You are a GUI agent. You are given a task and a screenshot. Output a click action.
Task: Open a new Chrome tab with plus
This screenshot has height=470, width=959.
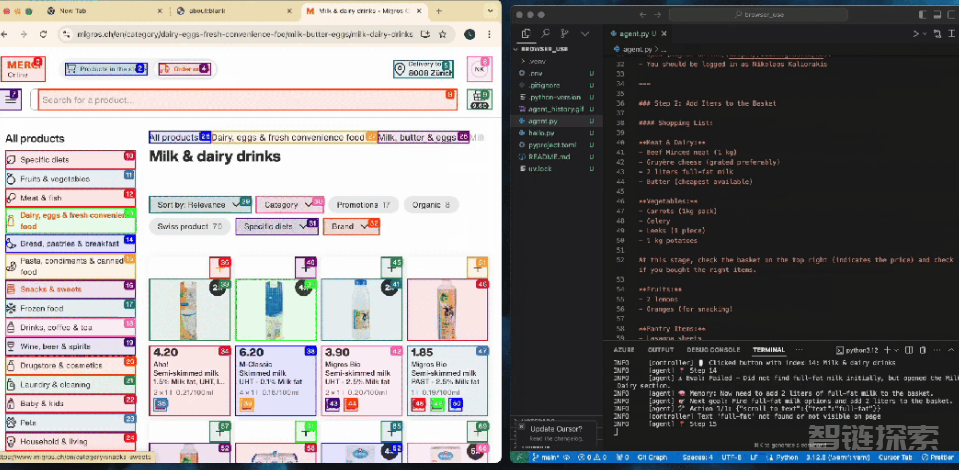(x=438, y=11)
